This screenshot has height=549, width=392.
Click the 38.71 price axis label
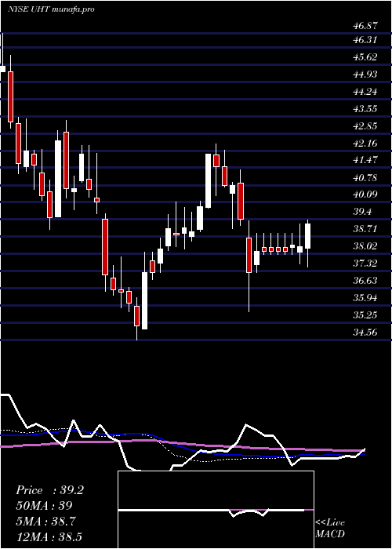coord(365,229)
